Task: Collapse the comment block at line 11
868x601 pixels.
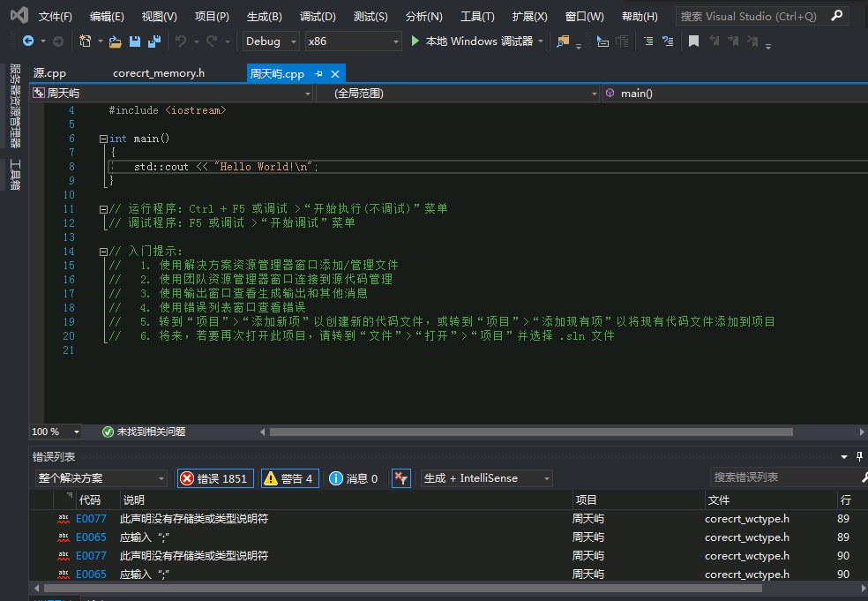Action: 103,209
